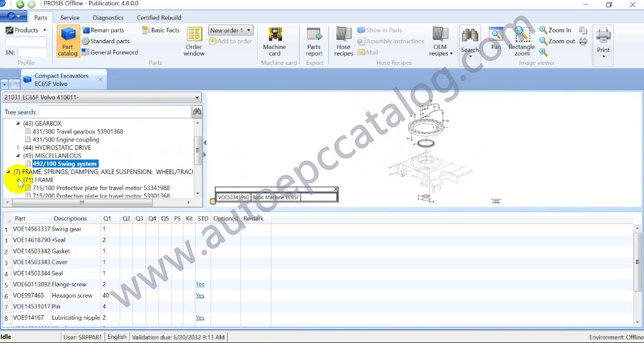This screenshot has width=644, height=343.
Task: Click the Yes link for Flange screw
Action: pos(200,284)
